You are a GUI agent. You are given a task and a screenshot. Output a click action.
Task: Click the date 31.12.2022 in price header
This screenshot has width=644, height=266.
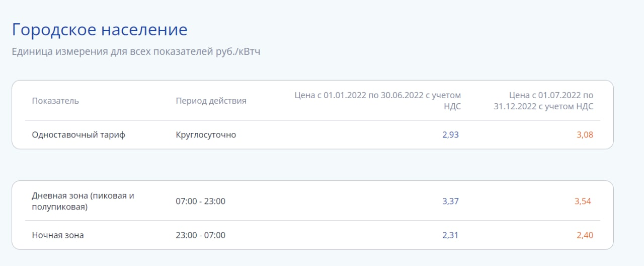(514, 106)
